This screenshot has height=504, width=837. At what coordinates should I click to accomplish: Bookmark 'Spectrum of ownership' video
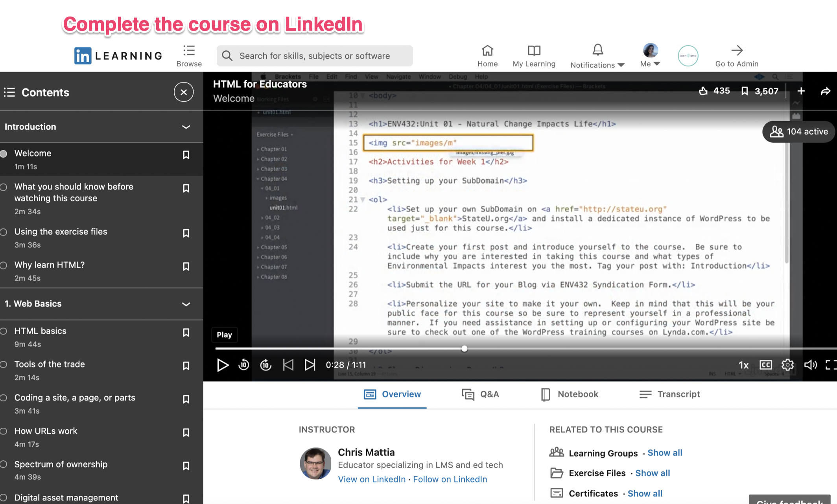pyautogui.click(x=186, y=466)
